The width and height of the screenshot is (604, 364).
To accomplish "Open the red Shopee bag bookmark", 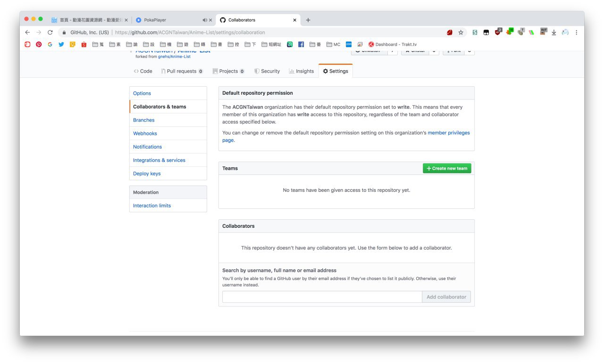I will (84, 44).
